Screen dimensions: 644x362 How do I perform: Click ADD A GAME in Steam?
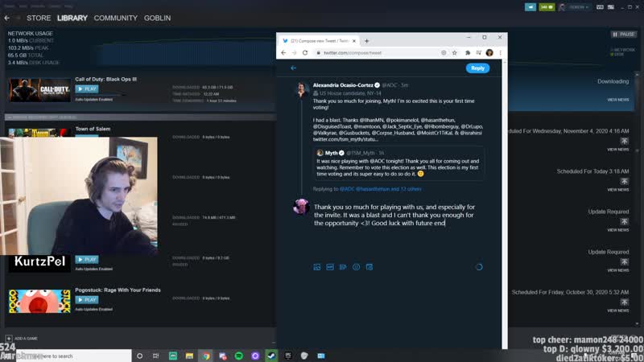click(22, 338)
